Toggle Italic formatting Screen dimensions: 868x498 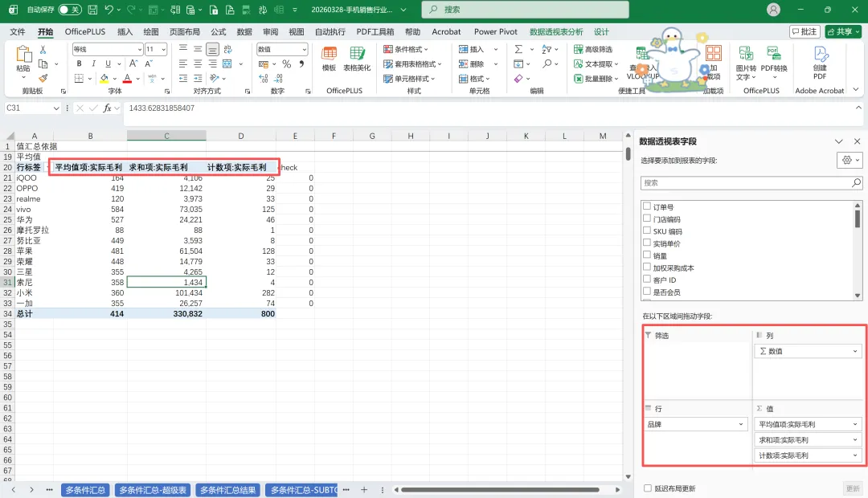pyautogui.click(x=93, y=63)
